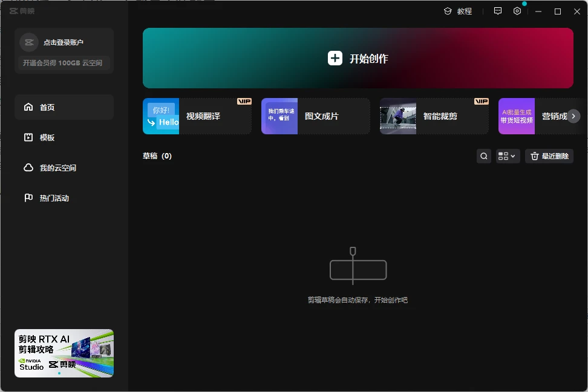
Task: Open the 教程 tutorials link
Action: [458, 11]
